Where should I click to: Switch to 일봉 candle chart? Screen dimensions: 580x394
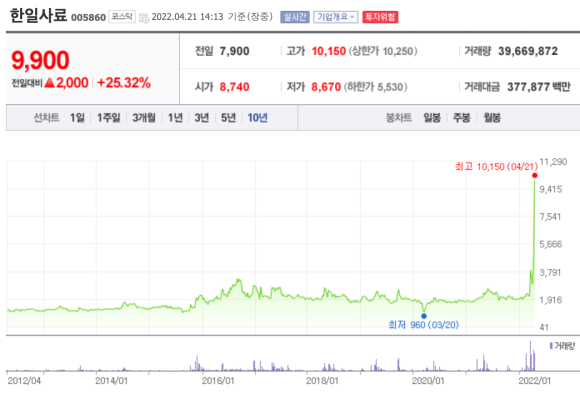(432, 118)
